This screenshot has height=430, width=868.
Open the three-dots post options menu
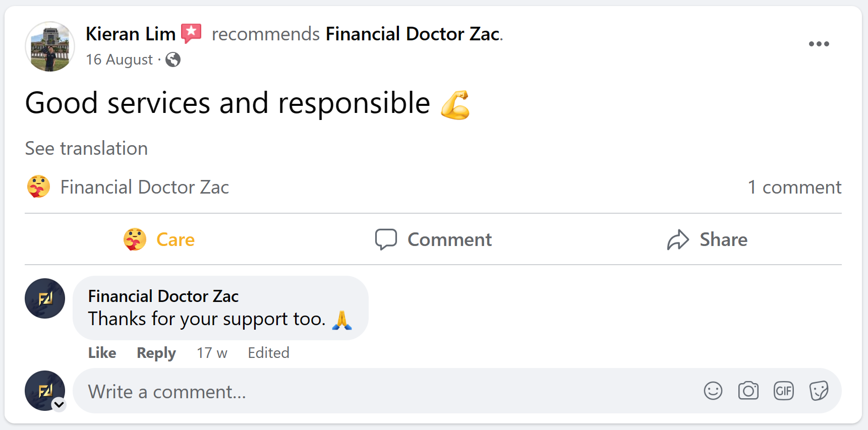pyautogui.click(x=819, y=44)
